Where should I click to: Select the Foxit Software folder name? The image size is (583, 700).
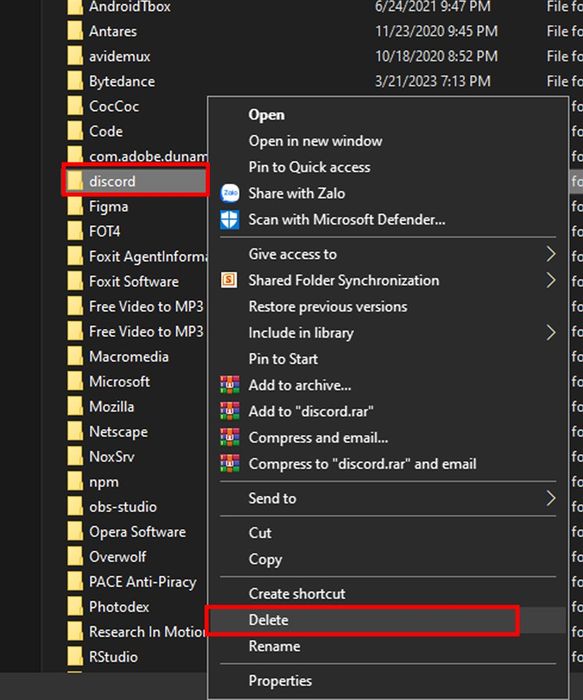tap(134, 282)
